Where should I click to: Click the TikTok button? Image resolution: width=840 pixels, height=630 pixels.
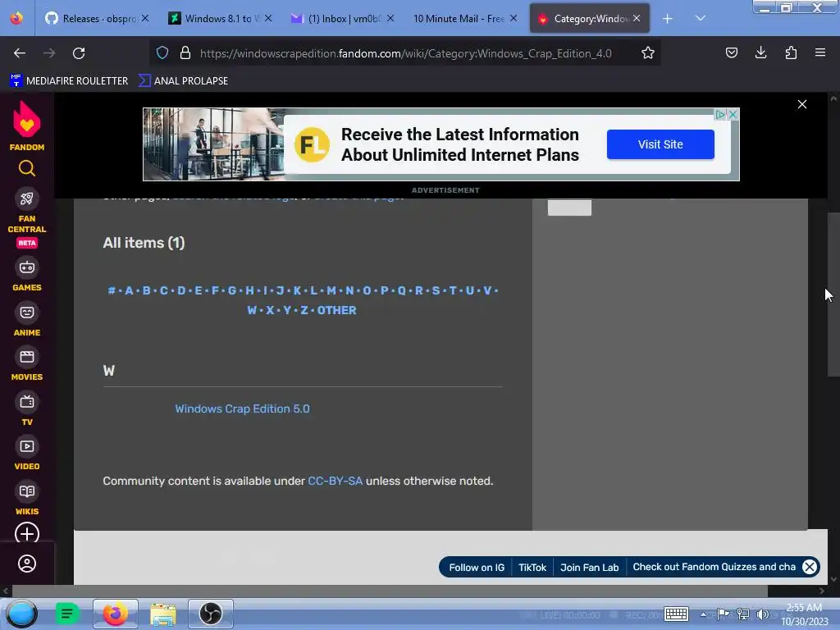532,568
